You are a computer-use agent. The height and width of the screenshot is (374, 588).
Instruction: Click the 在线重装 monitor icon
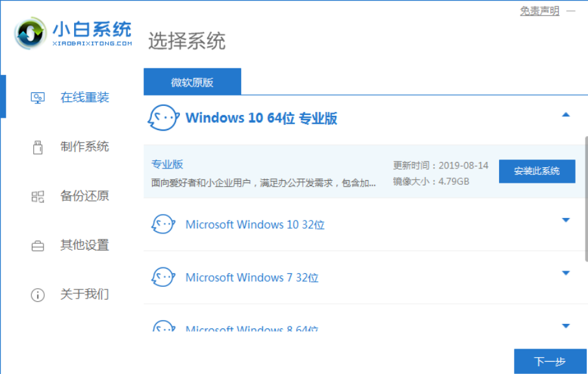38,98
